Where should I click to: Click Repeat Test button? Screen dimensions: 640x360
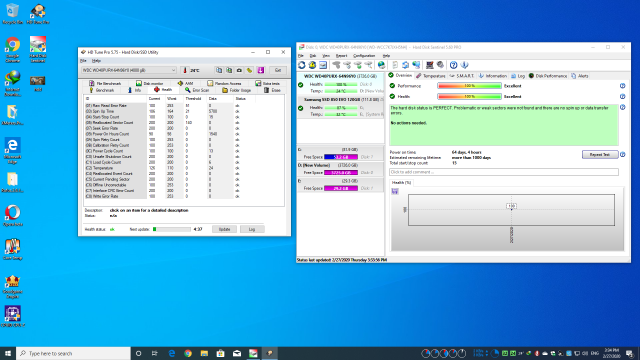click(600, 155)
